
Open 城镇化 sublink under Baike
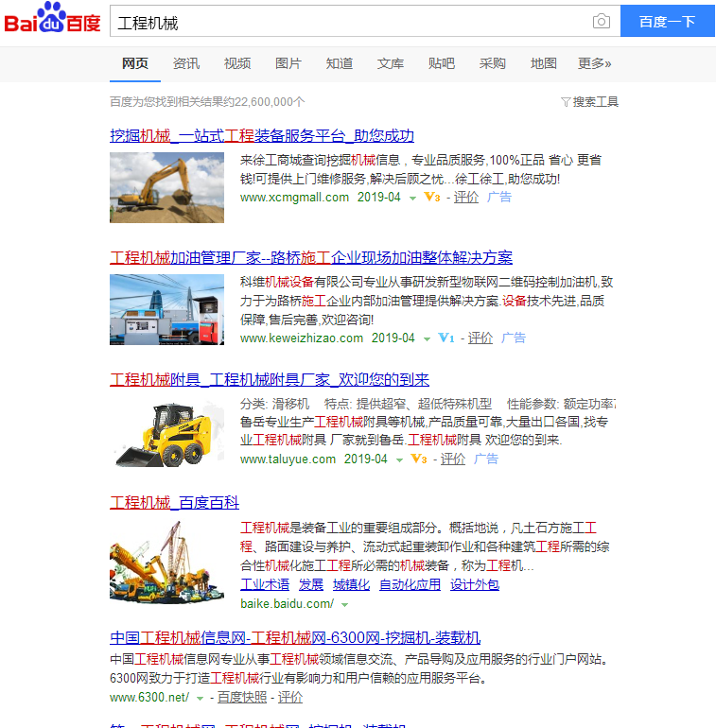pos(352,584)
